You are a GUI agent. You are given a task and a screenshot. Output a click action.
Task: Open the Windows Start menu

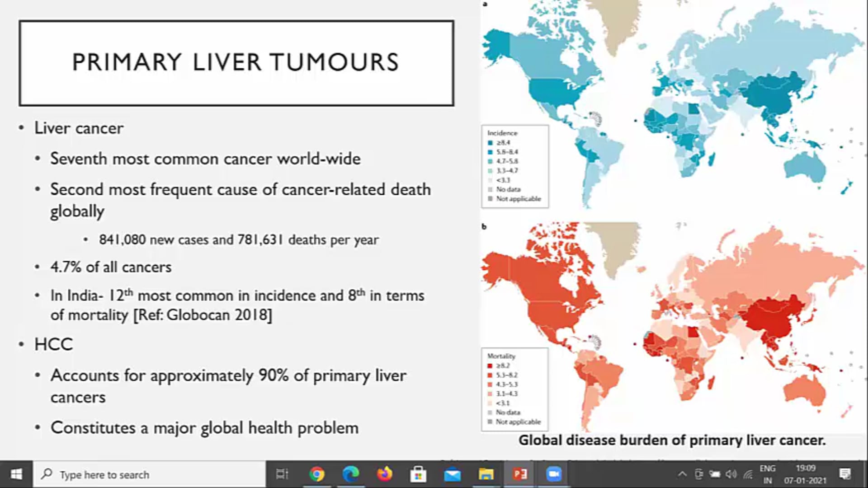(16, 474)
